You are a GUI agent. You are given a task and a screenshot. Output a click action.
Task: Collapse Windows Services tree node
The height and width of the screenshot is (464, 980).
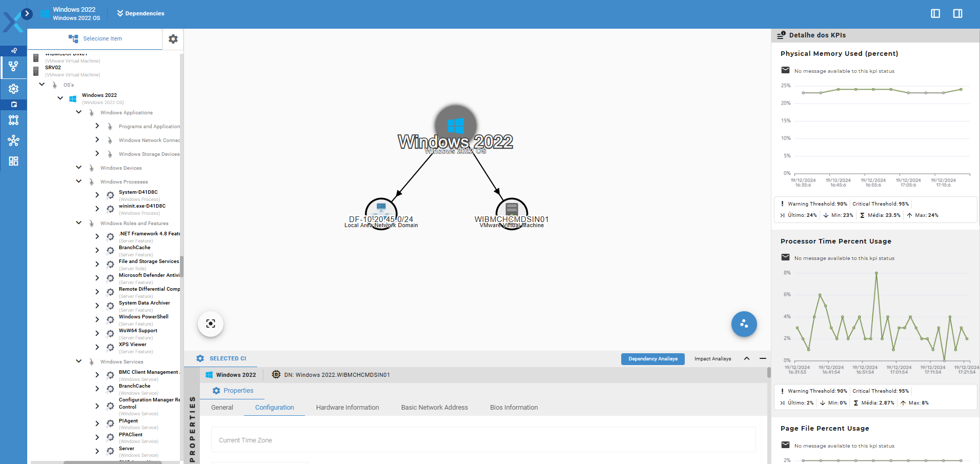click(79, 361)
